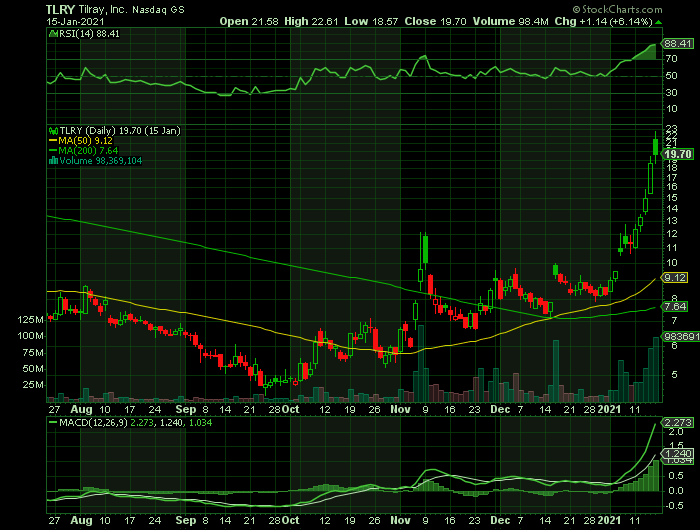This screenshot has width=700, height=530.
Task: Click the TLRY (Daily) candlestick legend icon
Action: pos(53,131)
